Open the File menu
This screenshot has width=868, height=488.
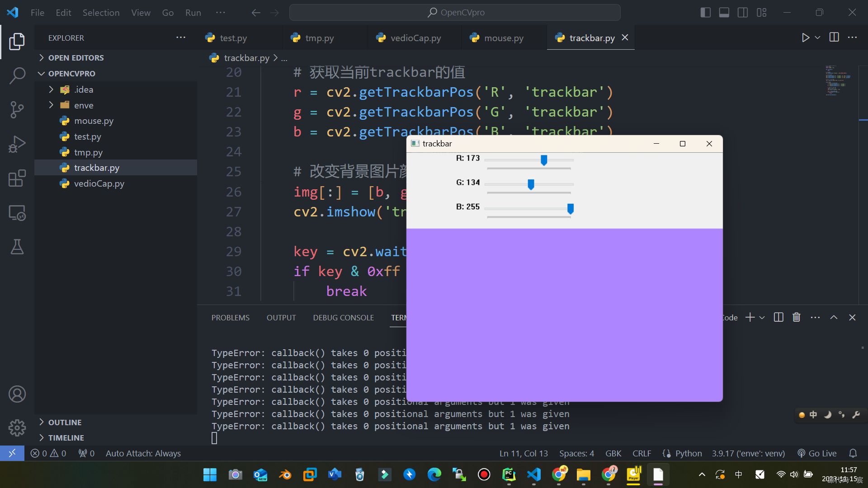(38, 13)
